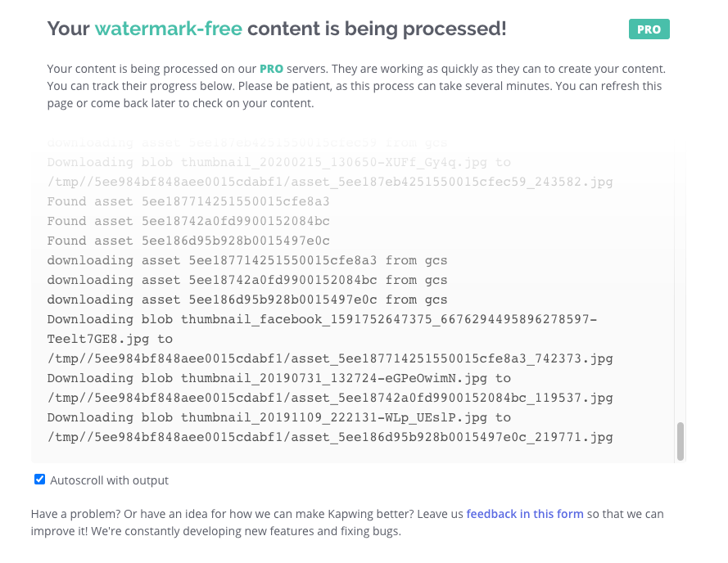Click the 'Found asset 5ee187714251550015cfe8a3' log line

point(188,201)
